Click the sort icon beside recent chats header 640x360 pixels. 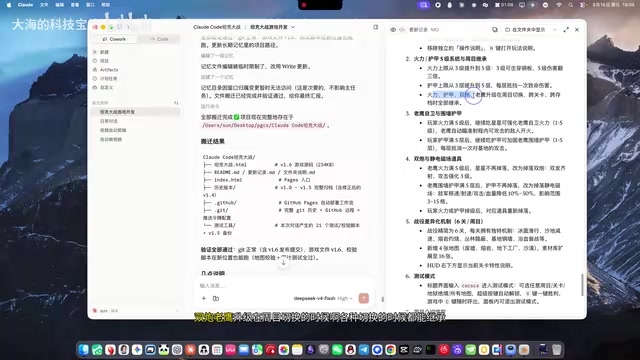[x=176, y=103]
